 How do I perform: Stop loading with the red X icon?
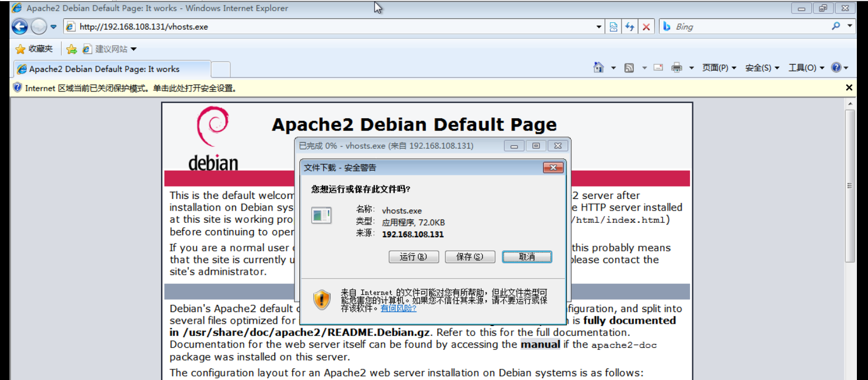point(646,27)
